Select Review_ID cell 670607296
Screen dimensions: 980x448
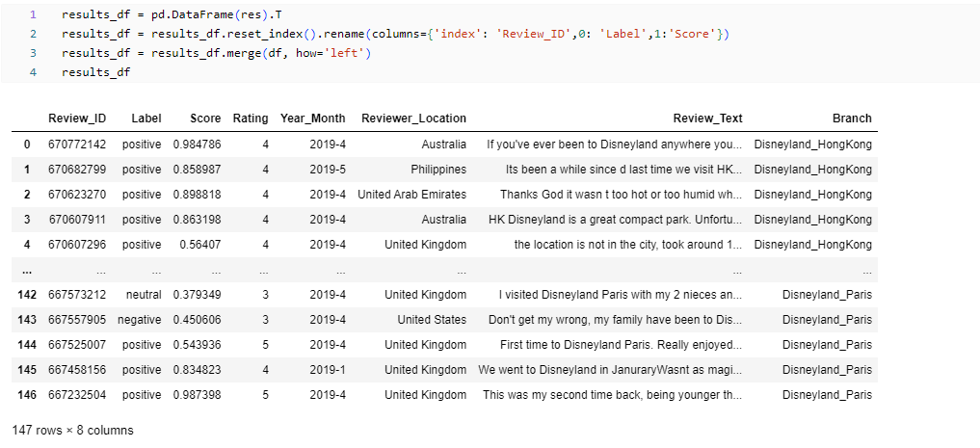[77, 245]
